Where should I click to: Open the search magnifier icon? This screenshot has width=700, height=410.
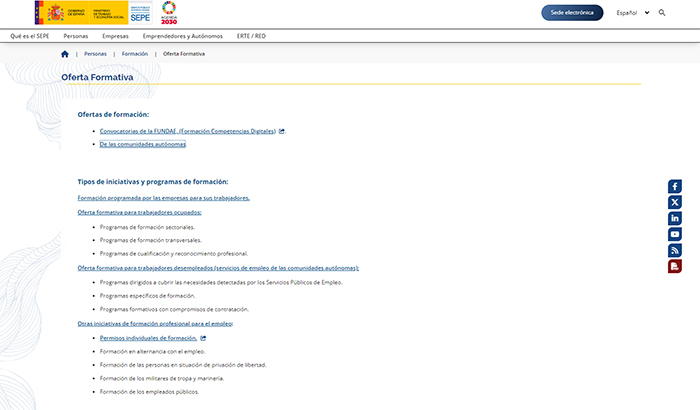point(662,13)
